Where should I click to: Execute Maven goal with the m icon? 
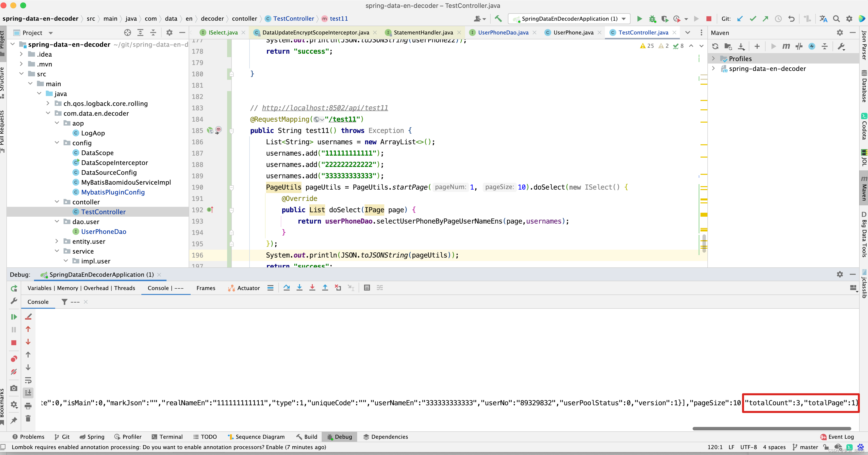pyautogui.click(x=786, y=47)
